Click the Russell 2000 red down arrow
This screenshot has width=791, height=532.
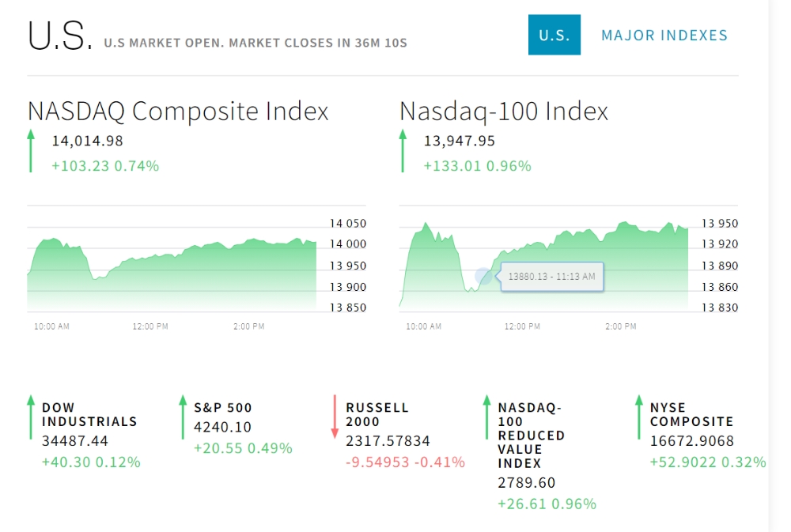point(335,417)
